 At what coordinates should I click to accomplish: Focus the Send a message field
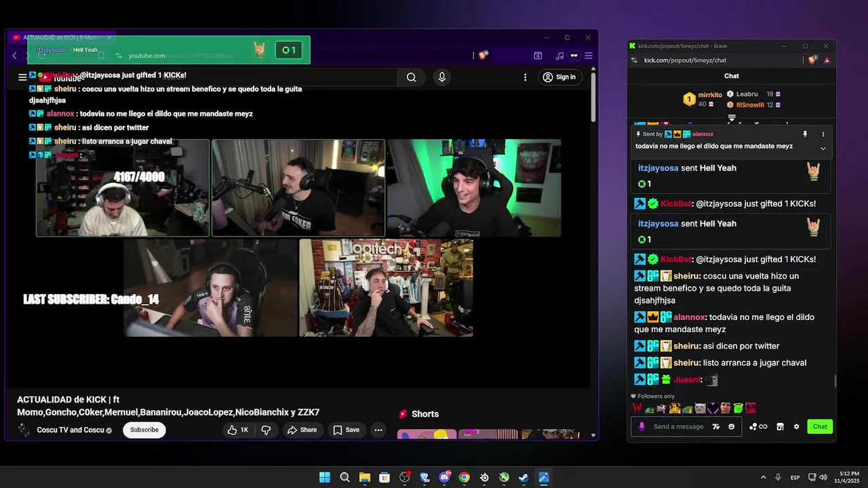click(678, 426)
